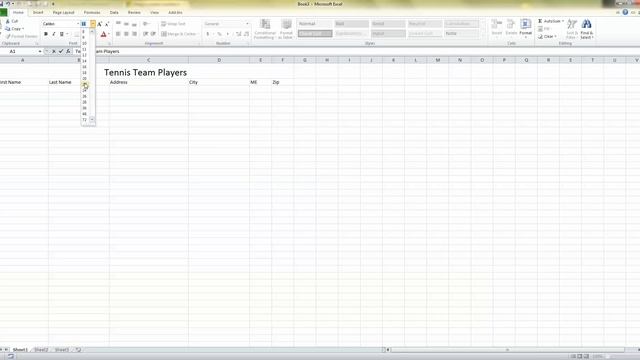The width and height of the screenshot is (640, 360).
Task: Open the Font name combo box dropdown
Action: [78, 24]
